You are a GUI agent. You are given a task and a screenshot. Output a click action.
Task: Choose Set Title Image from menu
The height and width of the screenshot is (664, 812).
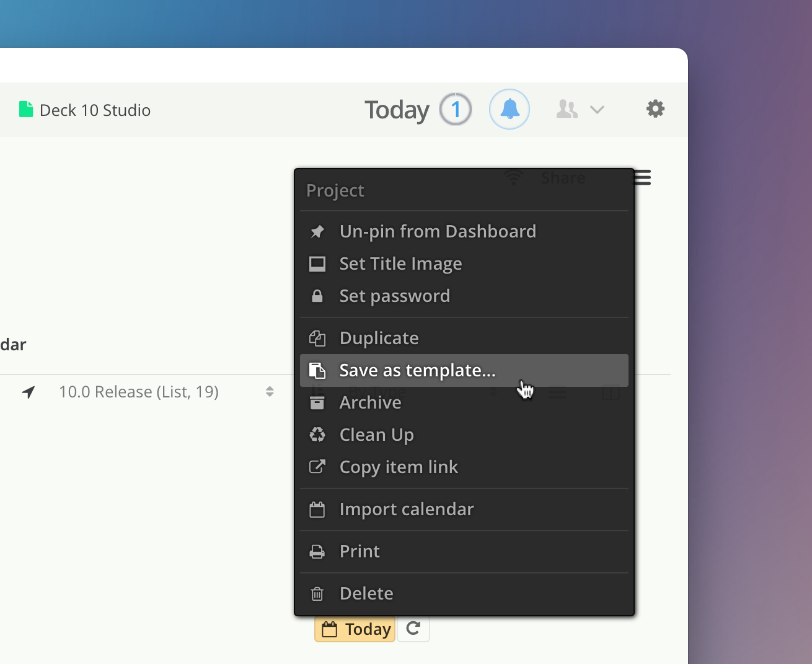[400, 263]
